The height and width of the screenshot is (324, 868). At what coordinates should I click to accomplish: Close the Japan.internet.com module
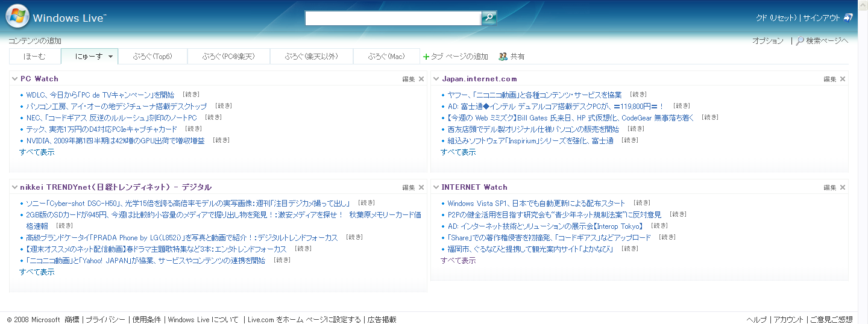tap(843, 79)
